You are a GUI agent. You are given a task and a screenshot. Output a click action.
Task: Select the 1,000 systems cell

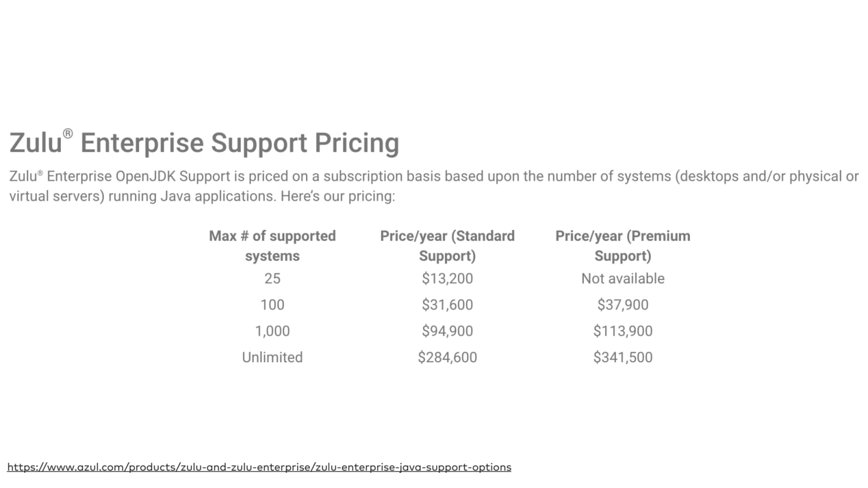coord(272,331)
